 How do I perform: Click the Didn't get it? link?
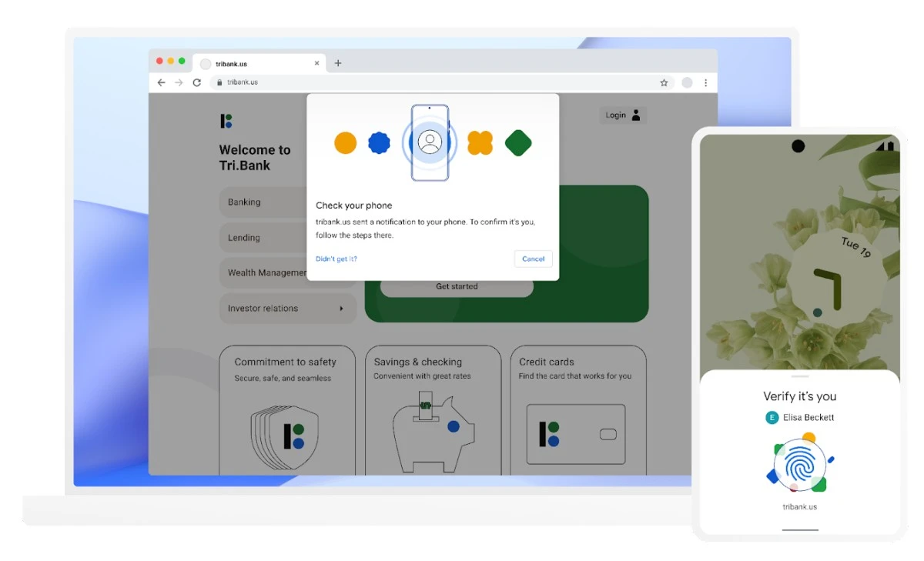pyautogui.click(x=336, y=259)
